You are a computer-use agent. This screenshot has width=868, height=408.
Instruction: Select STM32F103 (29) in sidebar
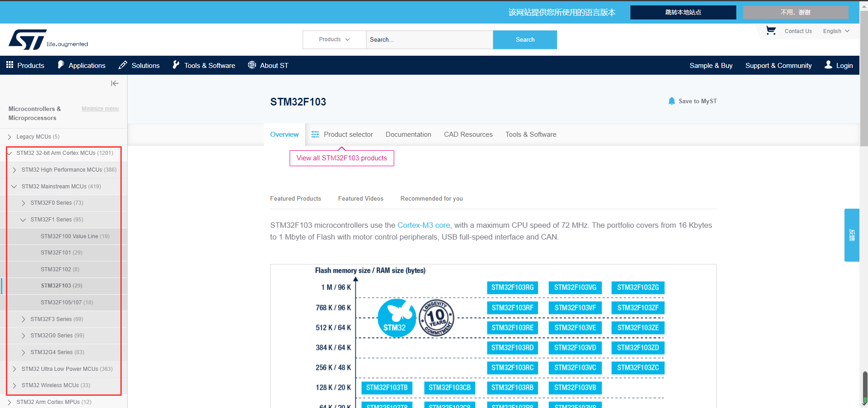(x=62, y=286)
